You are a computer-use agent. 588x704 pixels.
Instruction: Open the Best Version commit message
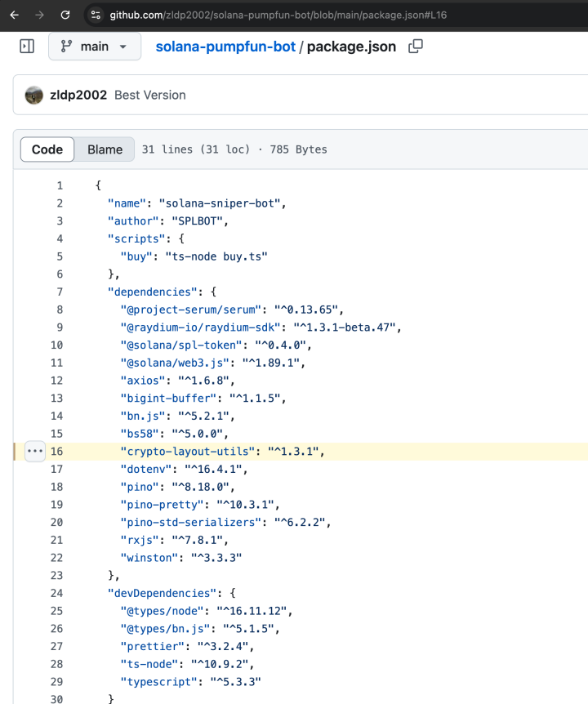pos(149,95)
